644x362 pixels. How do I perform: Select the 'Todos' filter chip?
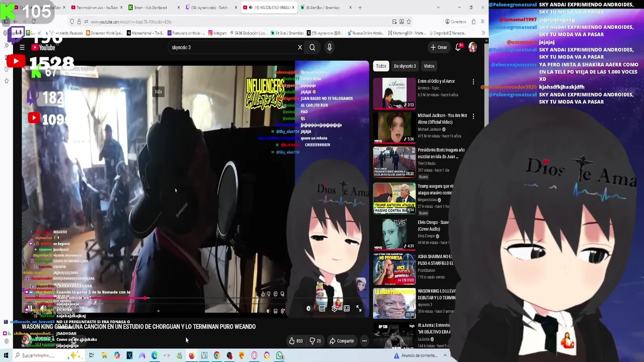[381, 66]
